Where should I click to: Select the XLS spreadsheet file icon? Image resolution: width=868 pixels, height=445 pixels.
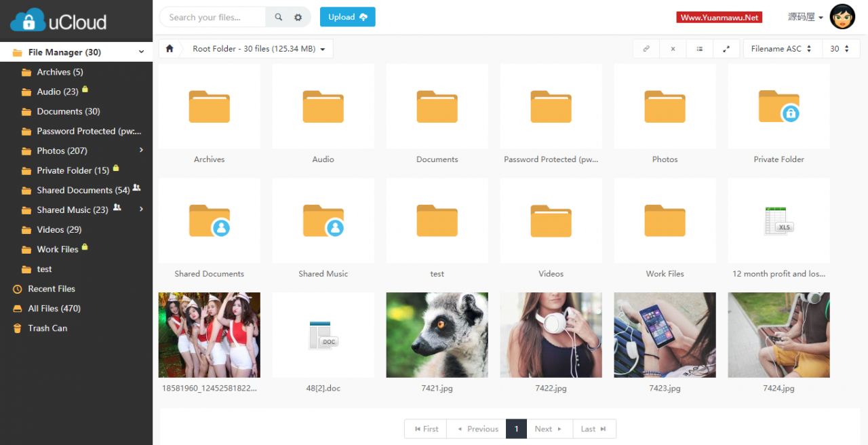(x=778, y=221)
